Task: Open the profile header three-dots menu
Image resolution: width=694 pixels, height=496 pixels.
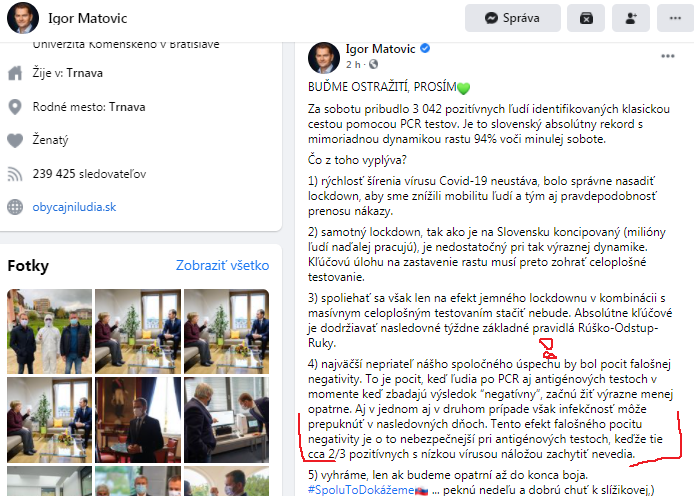Action: tap(675, 18)
